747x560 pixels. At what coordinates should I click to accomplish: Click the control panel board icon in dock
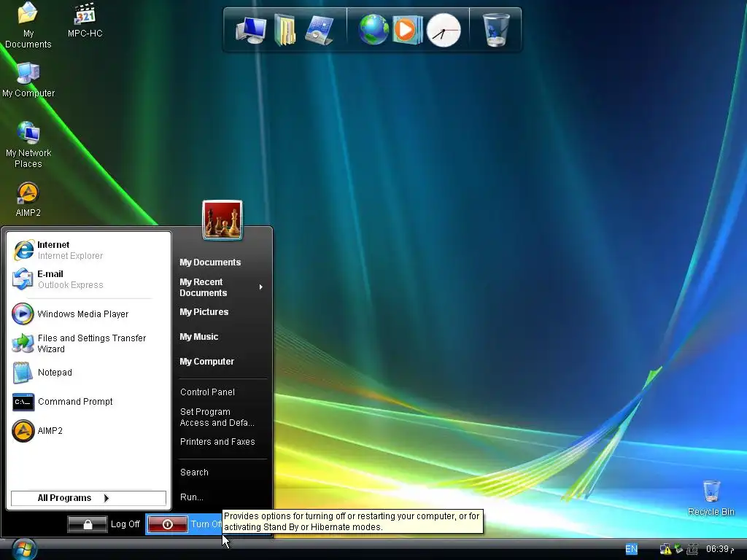point(320,30)
